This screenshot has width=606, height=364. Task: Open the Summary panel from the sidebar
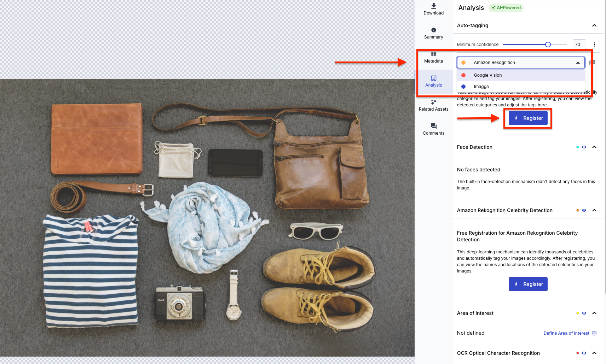[433, 33]
